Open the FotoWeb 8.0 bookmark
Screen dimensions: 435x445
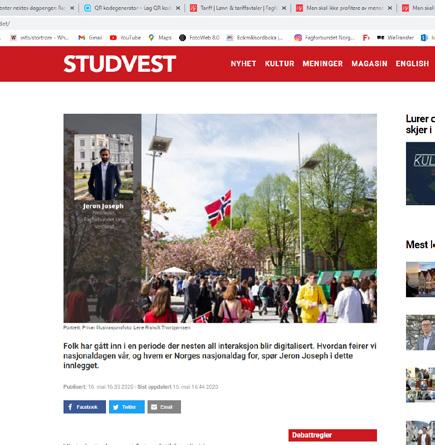(x=199, y=38)
